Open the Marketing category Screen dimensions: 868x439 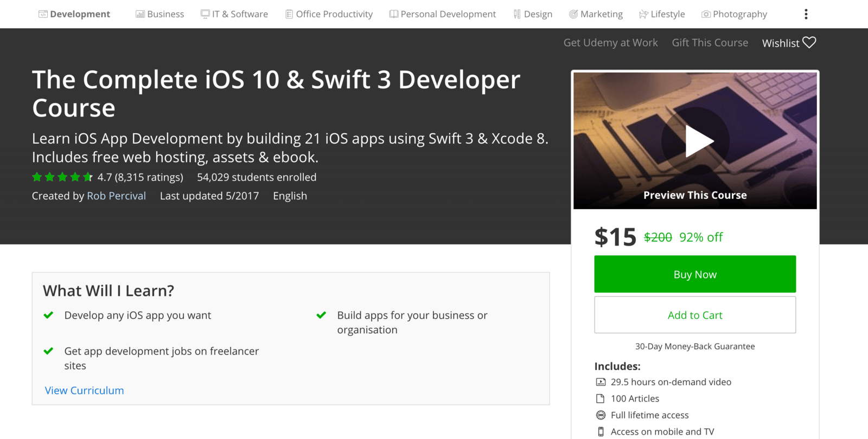tap(596, 14)
